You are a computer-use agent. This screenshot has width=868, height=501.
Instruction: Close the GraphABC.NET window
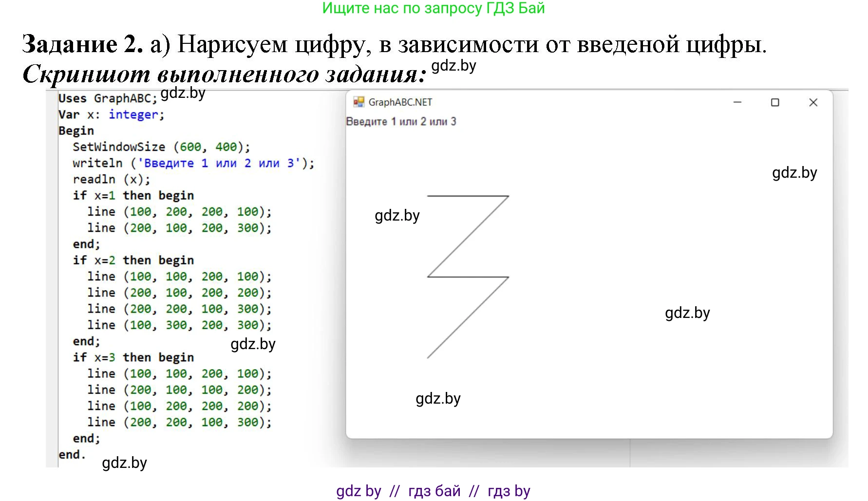tap(813, 102)
